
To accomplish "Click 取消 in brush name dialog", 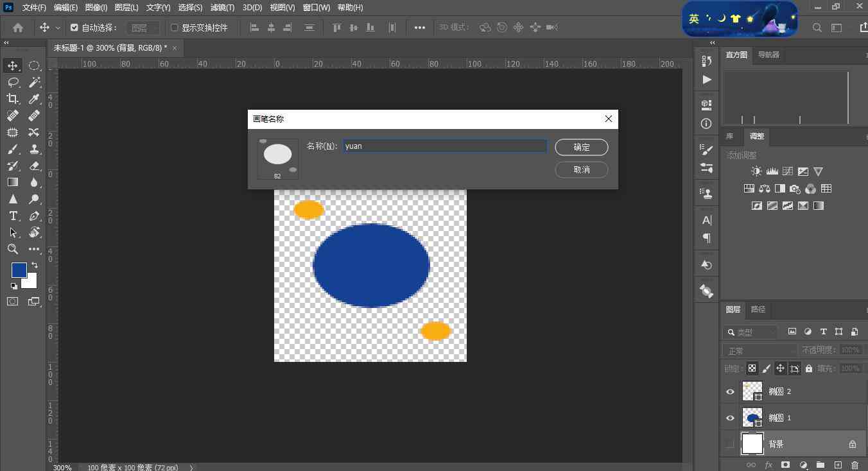I will pos(582,169).
